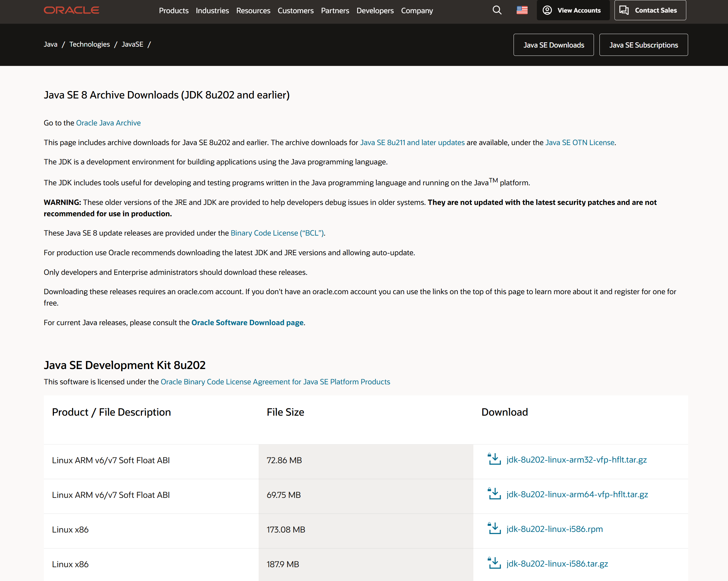Viewport: 728px width, 581px height.
Task: Open the Resources menu
Action: pyautogui.click(x=253, y=10)
